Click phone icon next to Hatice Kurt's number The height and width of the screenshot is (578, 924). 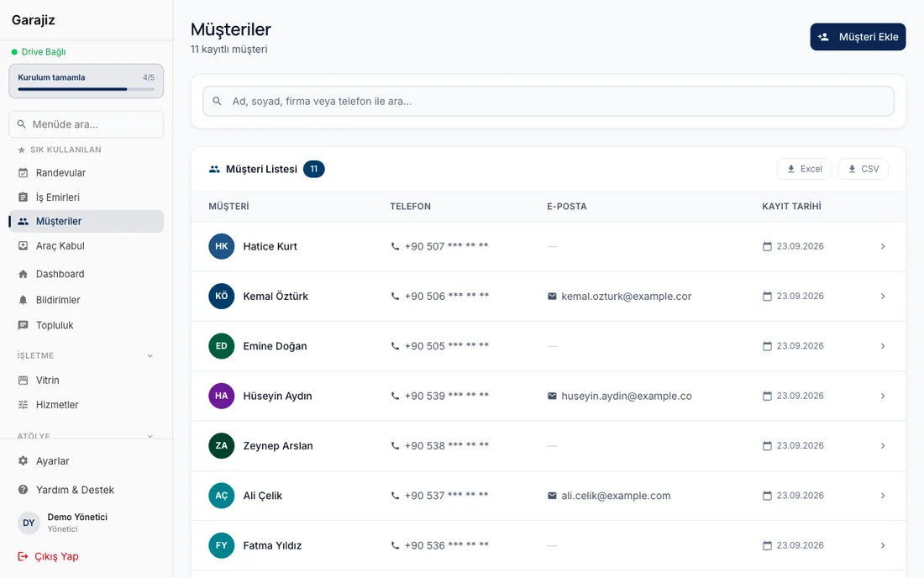(395, 246)
